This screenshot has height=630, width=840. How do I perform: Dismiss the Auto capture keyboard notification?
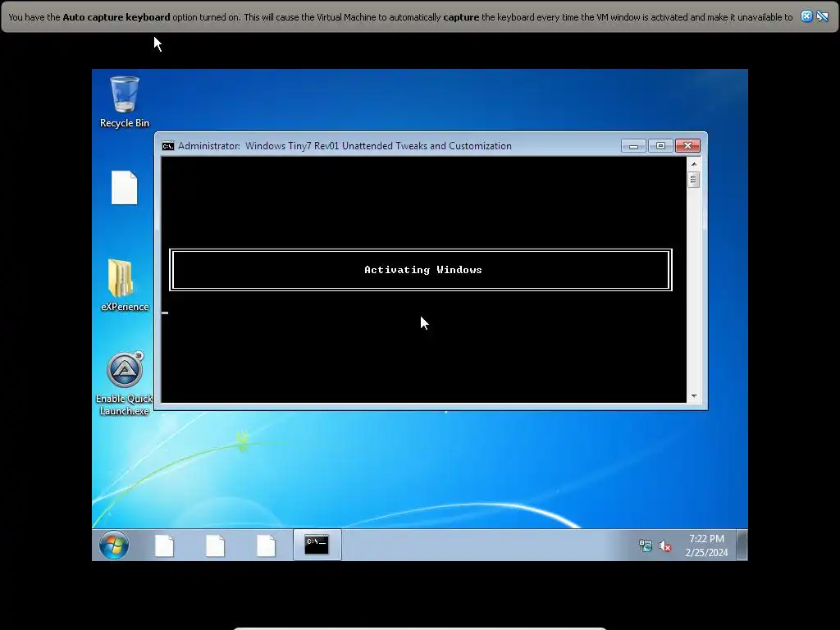pos(806,16)
